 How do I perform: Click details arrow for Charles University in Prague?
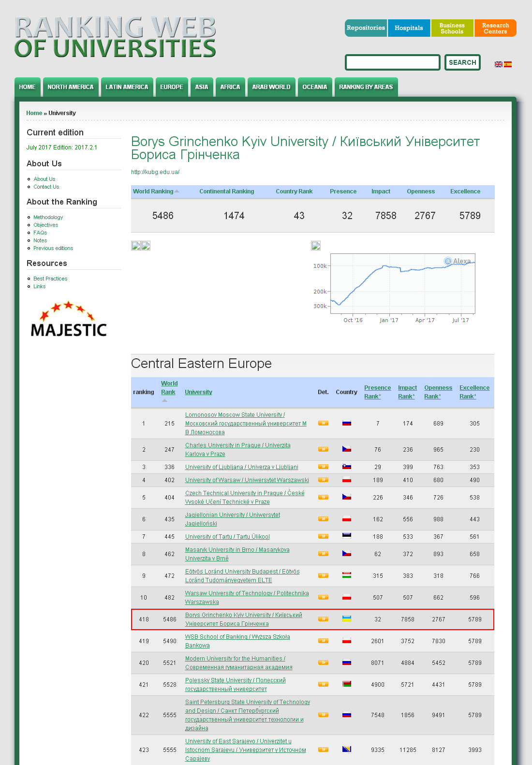323,449
